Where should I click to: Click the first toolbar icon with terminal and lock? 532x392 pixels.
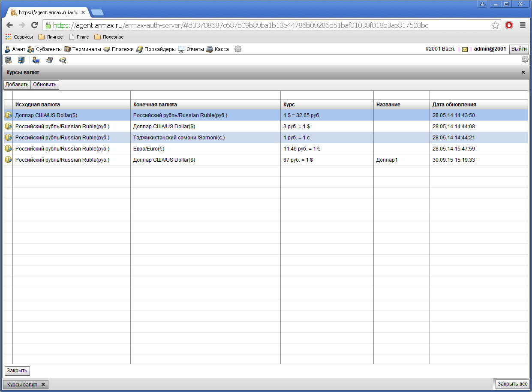pos(8,60)
